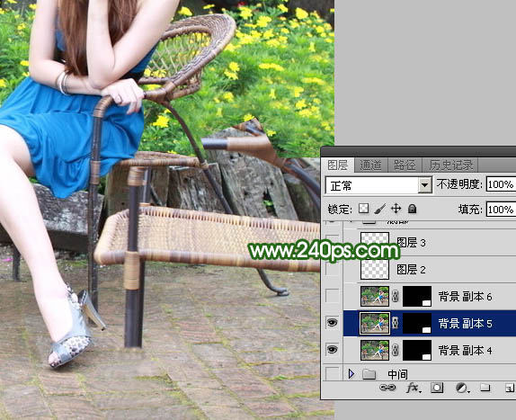This screenshot has width=516, height=420.
Task: Toggle lock image pixels brush icon
Action: 379,209
